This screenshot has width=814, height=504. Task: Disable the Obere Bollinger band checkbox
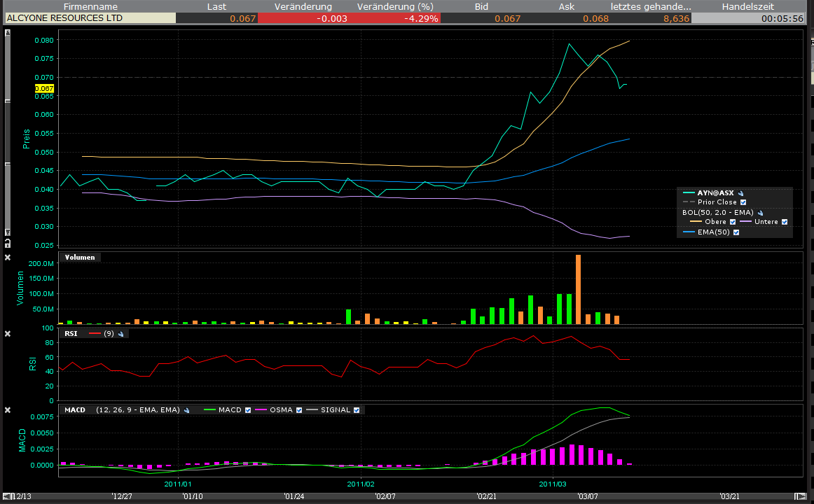point(733,222)
